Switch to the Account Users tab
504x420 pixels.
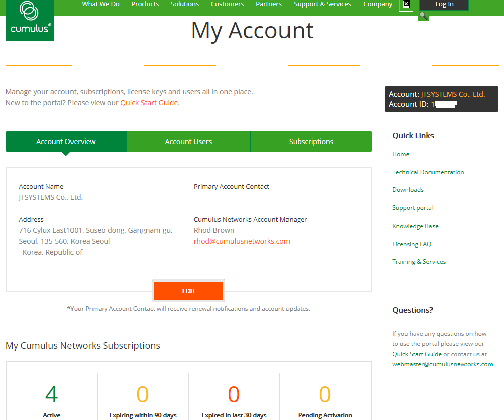pyautogui.click(x=189, y=142)
